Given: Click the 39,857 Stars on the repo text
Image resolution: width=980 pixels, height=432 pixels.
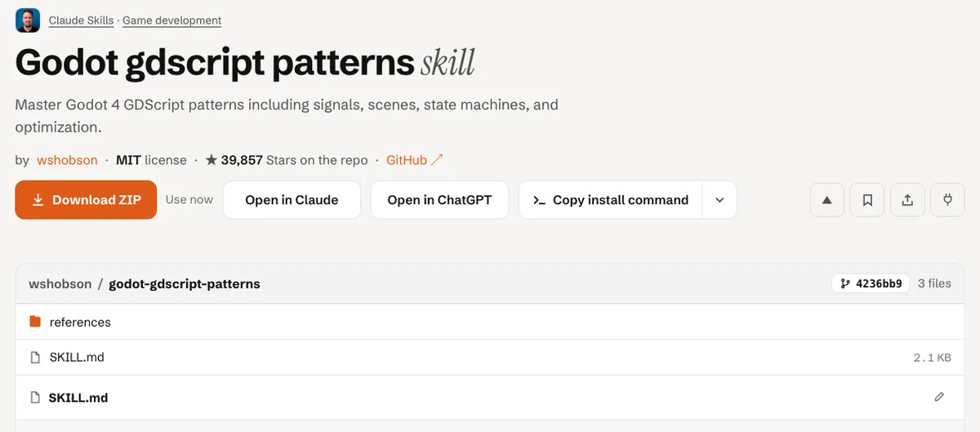Looking at the screenshot, I should point(286,160).
